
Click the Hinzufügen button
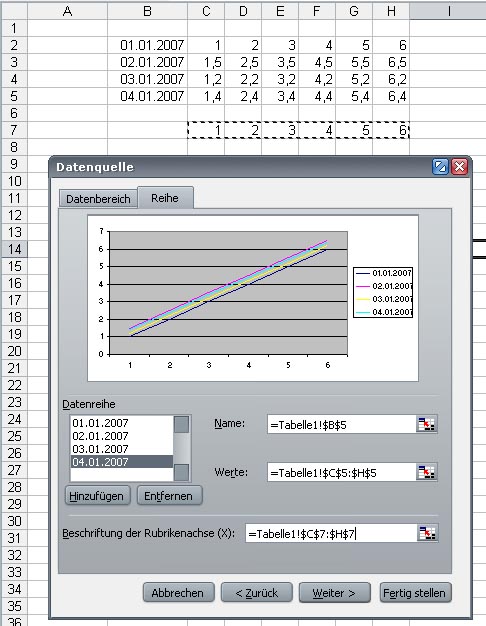[97, 496]
